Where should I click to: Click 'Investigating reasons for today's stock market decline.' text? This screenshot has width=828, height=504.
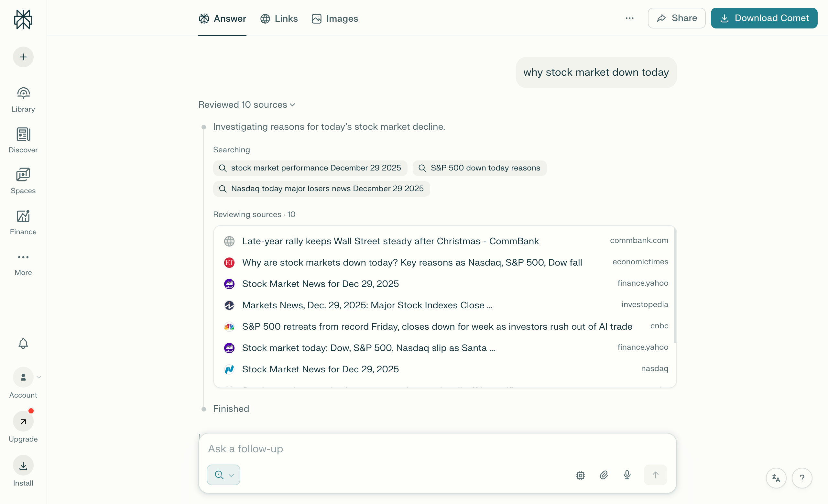click(x=329, y=127)
